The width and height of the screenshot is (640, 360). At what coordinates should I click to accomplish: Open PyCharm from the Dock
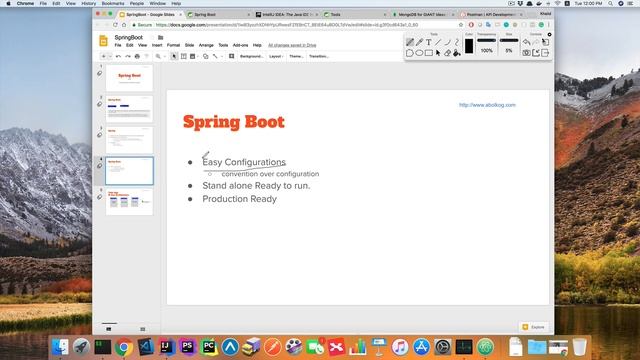click(209, 347)
